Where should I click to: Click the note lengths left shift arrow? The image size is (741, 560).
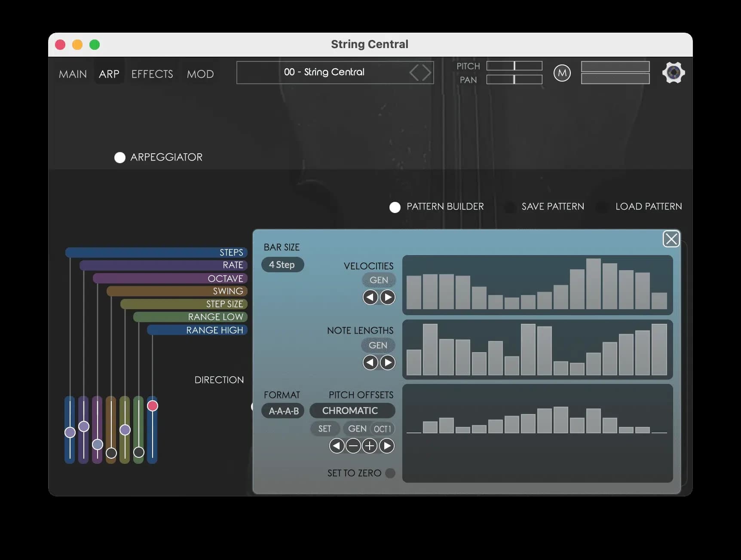click(370, 362)
